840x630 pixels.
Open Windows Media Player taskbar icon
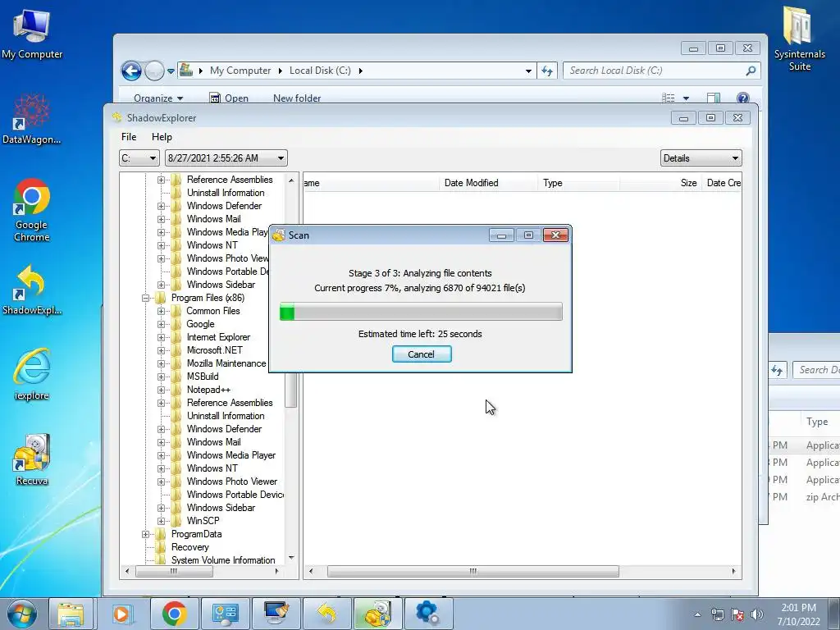coord(121,614)
